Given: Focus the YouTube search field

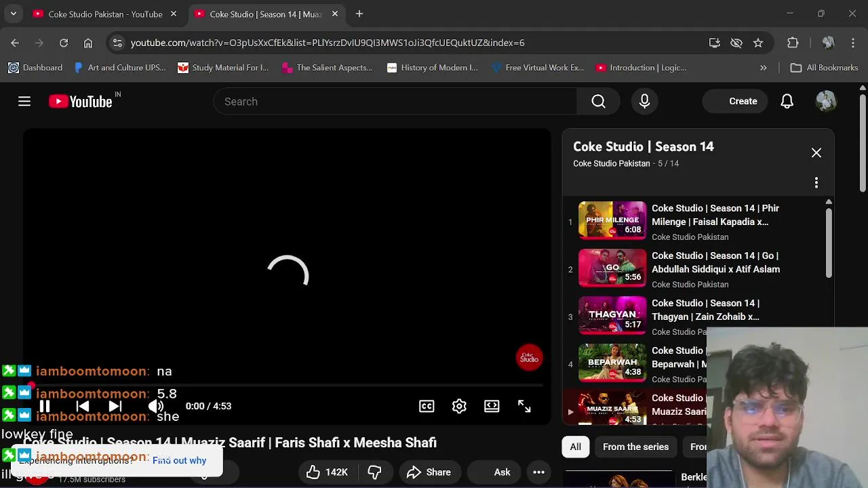Looking at the screenshot, I should (x=395, y=102).
